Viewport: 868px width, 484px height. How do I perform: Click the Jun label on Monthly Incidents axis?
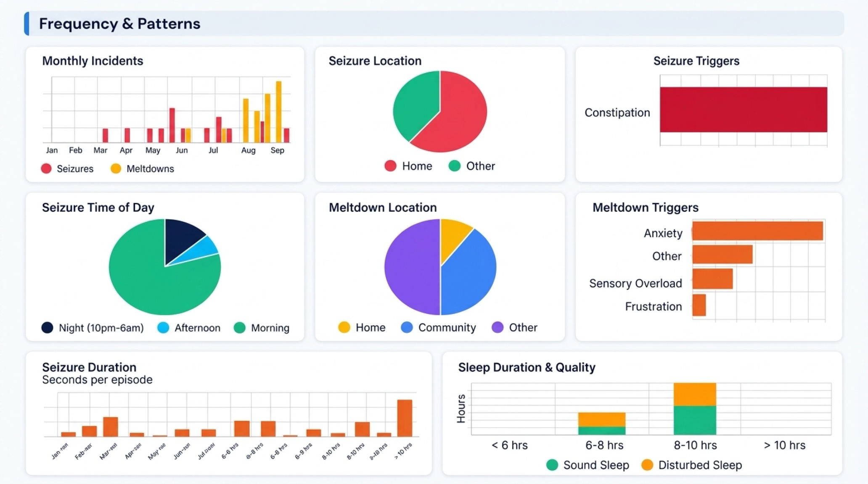click(x=182, y=150)
